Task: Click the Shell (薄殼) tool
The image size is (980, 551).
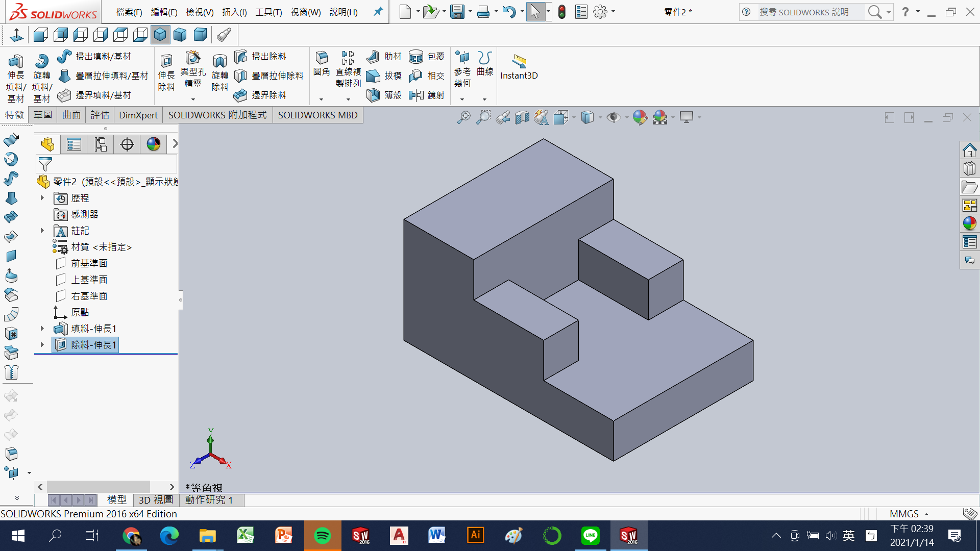Action: point(384,95)
